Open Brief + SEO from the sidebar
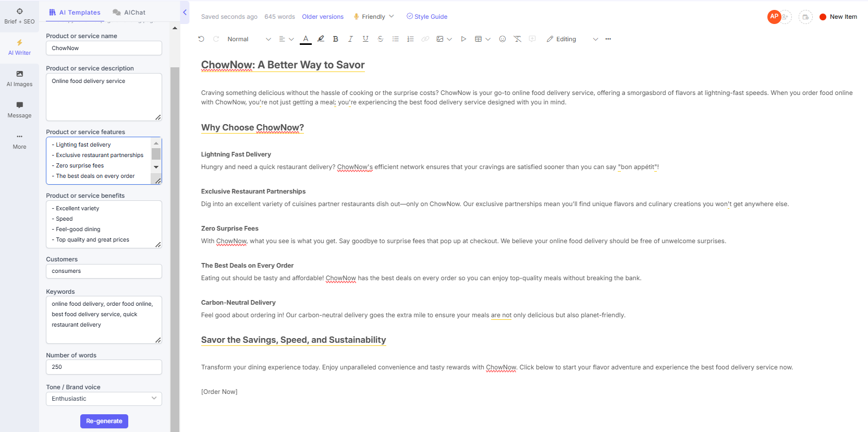Image resolution: width=868 pixels, height=432 pixels. [x=19, y=16]
